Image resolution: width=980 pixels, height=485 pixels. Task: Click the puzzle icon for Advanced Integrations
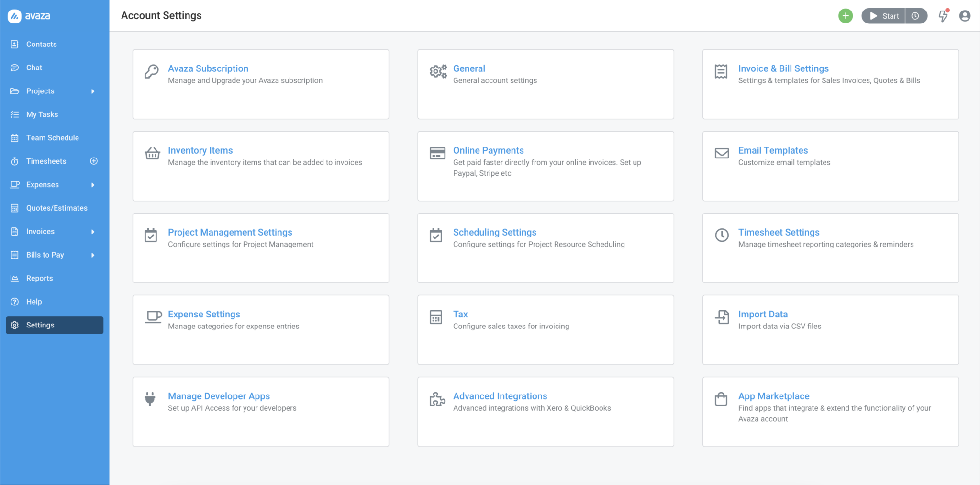(x=437, y=399)
